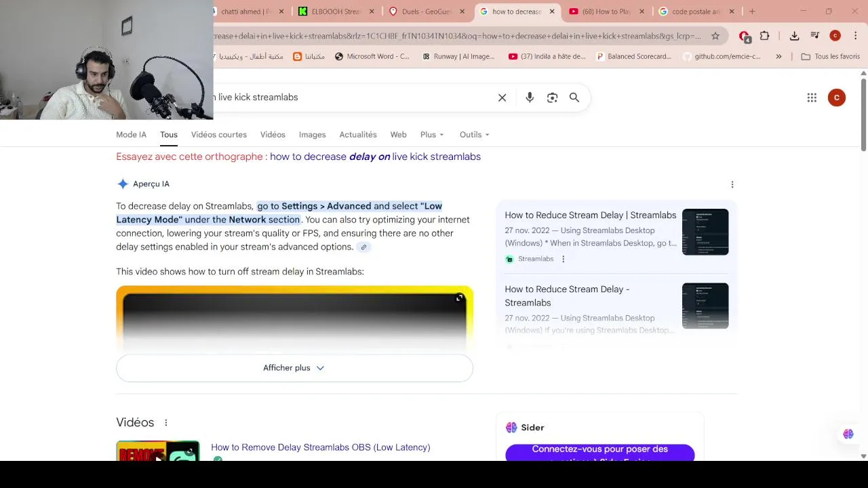Select the Vidéos search filter
868x488 pixels.
point(273,135)
